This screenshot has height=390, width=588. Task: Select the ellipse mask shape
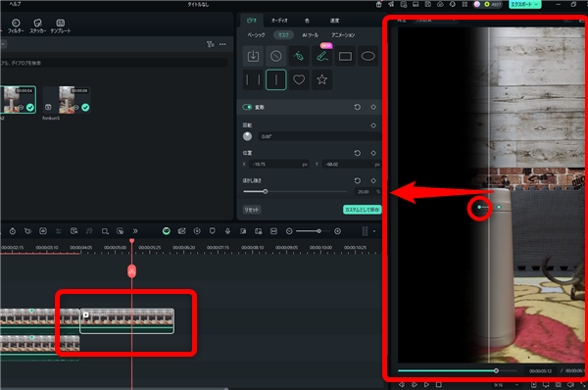[367, 56]
